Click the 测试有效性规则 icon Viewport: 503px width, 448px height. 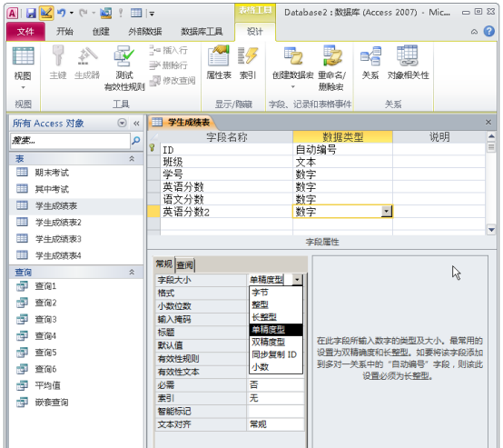tap(124, 68)
